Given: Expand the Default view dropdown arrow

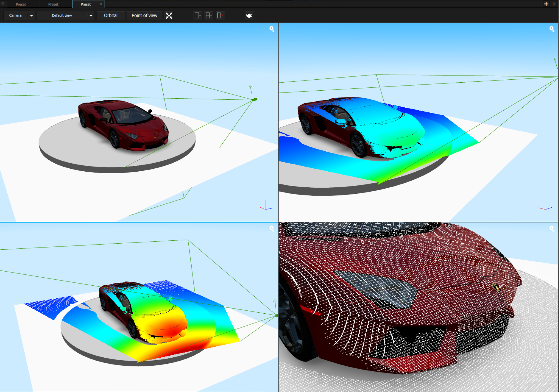Looking at the screenshot, I should (91, 16).
